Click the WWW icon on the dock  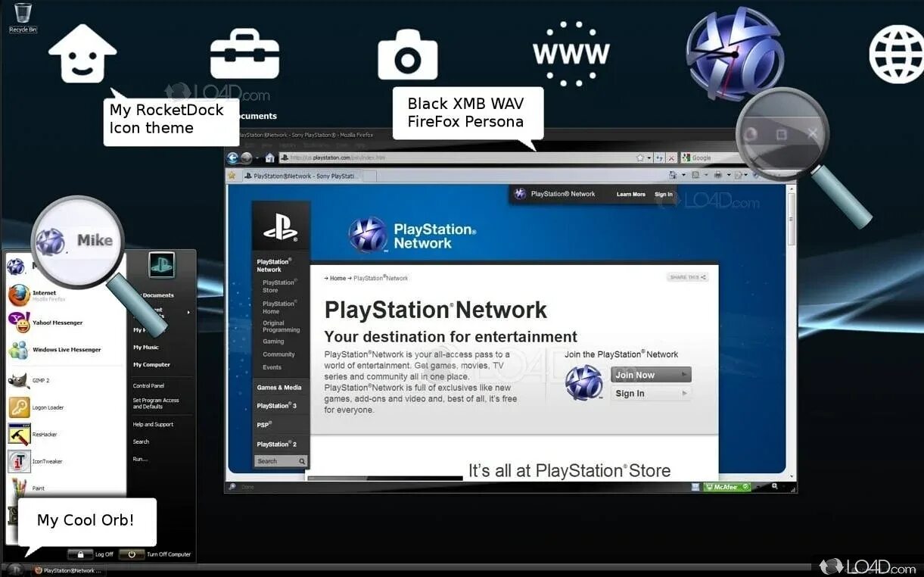tap(571, 53)
